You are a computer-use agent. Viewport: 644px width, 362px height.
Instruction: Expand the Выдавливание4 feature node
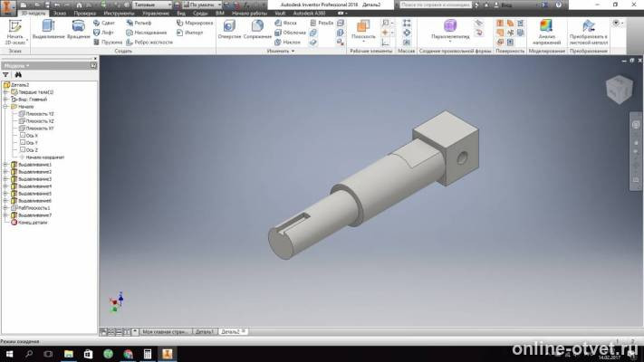pos(5,186)
